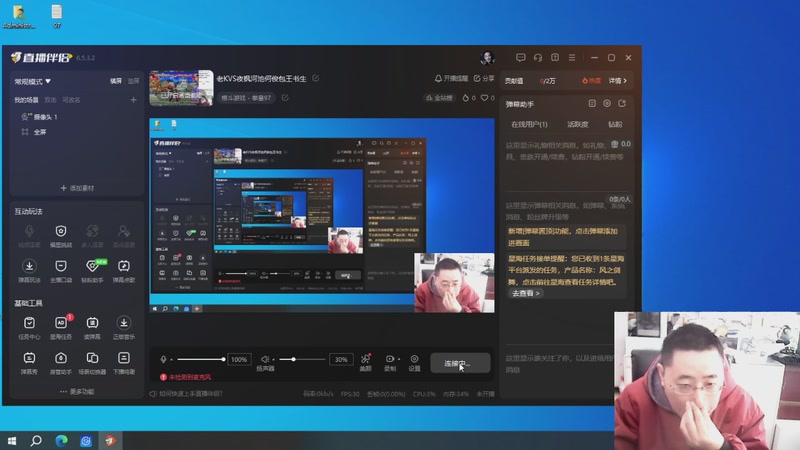
Task: Open 钻粉助手 feature with NEW badge
Action: (92, 271)
